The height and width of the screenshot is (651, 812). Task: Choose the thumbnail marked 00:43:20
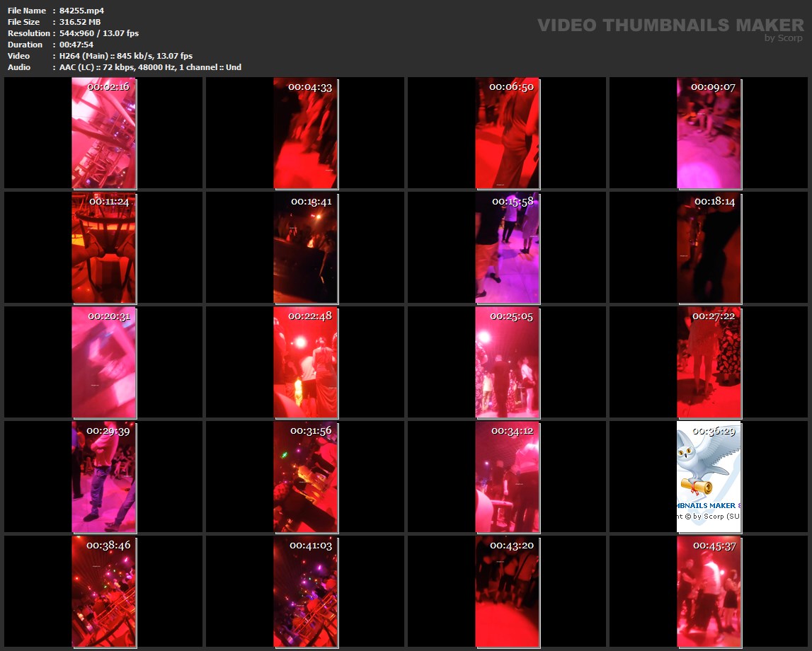click(508, 592)
